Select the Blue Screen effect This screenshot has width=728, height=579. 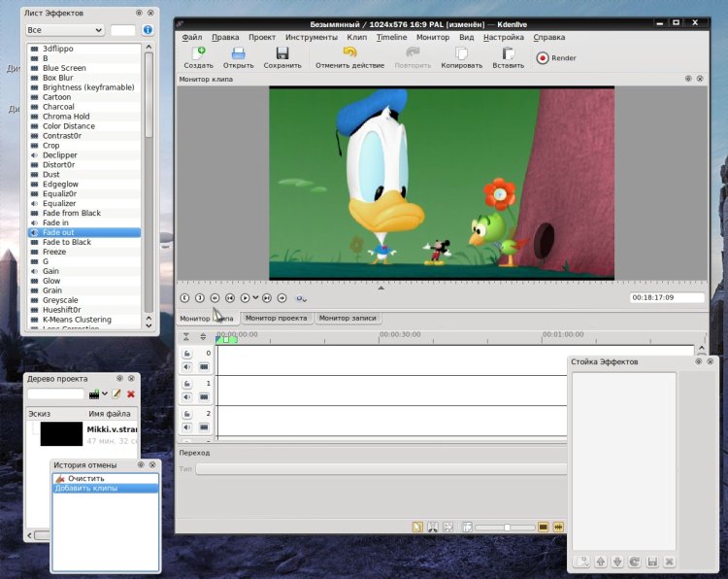(83, 68)
